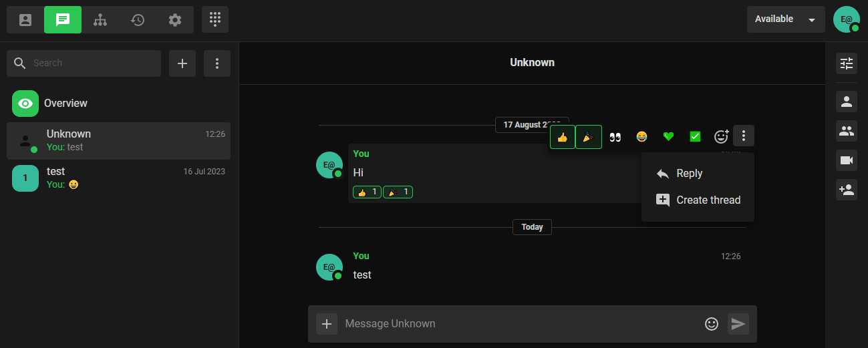Toggle party popper reaction in toolbar
The width and height of the screenshot is (868, 348).
tap(589, 137)
